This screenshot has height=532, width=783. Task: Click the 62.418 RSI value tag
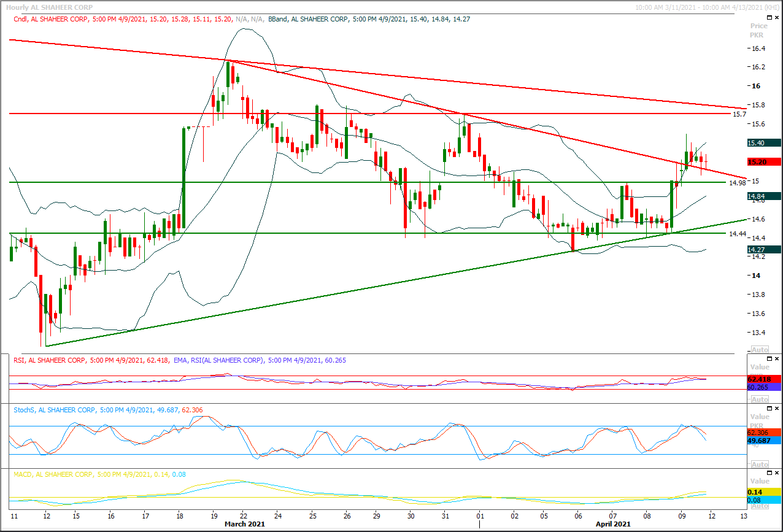(764, 379)
